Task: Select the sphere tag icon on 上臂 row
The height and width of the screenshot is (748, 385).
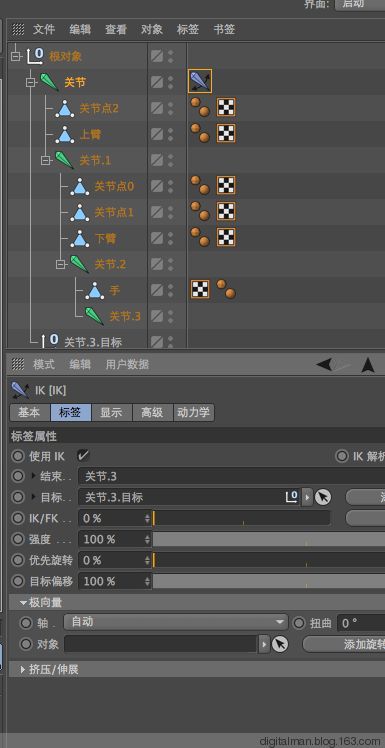Action: [200, 133]
